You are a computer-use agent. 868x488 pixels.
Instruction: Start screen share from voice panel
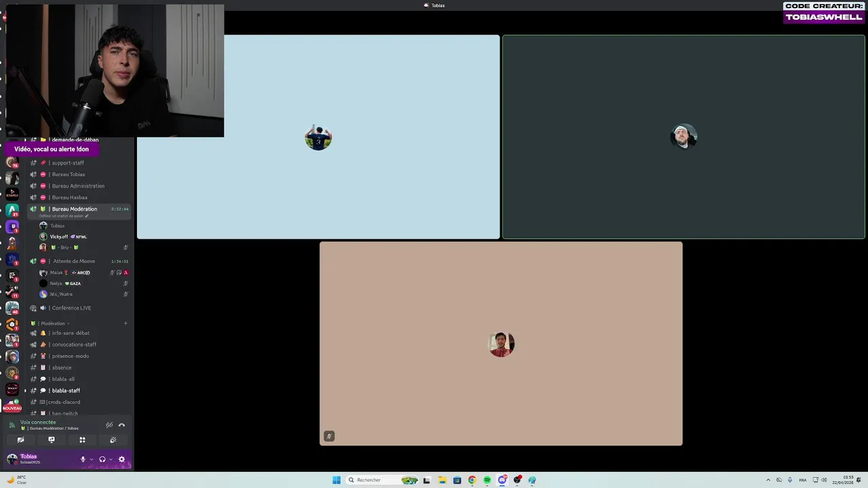(x=51, y=440)
